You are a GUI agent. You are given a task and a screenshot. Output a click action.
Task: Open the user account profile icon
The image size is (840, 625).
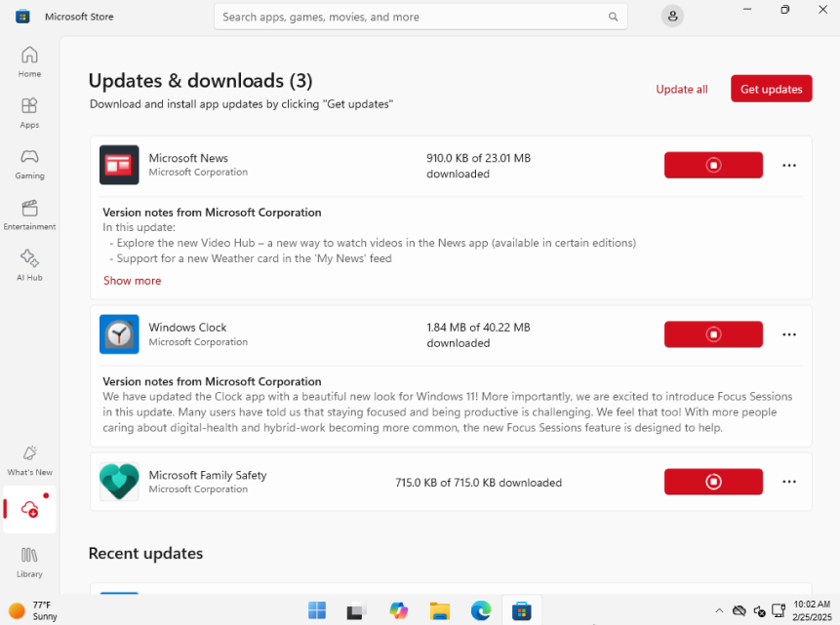click(672, 16)
